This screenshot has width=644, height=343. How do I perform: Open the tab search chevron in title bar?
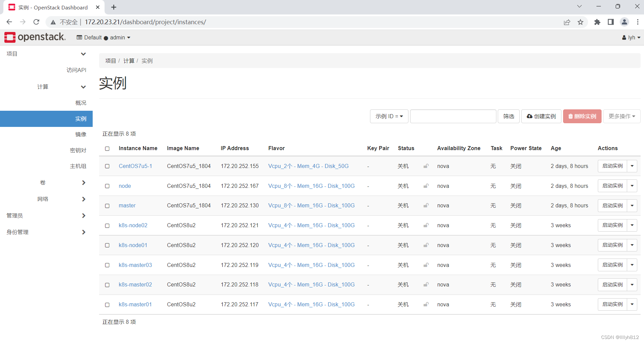pyautogui.click(x=579, y=6)
